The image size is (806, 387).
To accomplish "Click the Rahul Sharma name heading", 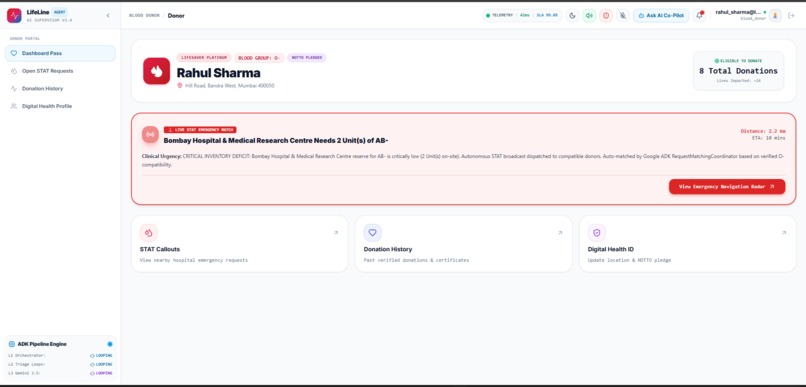I will (218, 73).
